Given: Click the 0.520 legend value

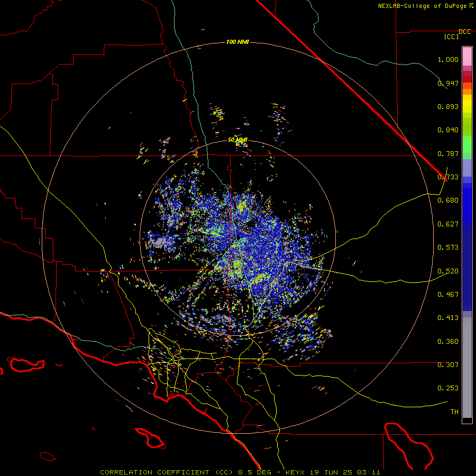Looking at the screenshot, I should coord(448,271).
